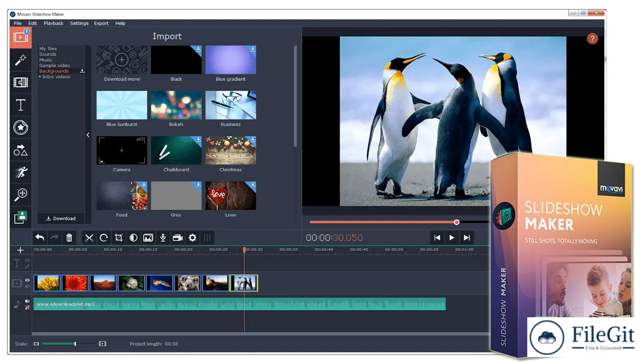644x362 pixels.
Task: Select the Crop tool
Action: 119,238
